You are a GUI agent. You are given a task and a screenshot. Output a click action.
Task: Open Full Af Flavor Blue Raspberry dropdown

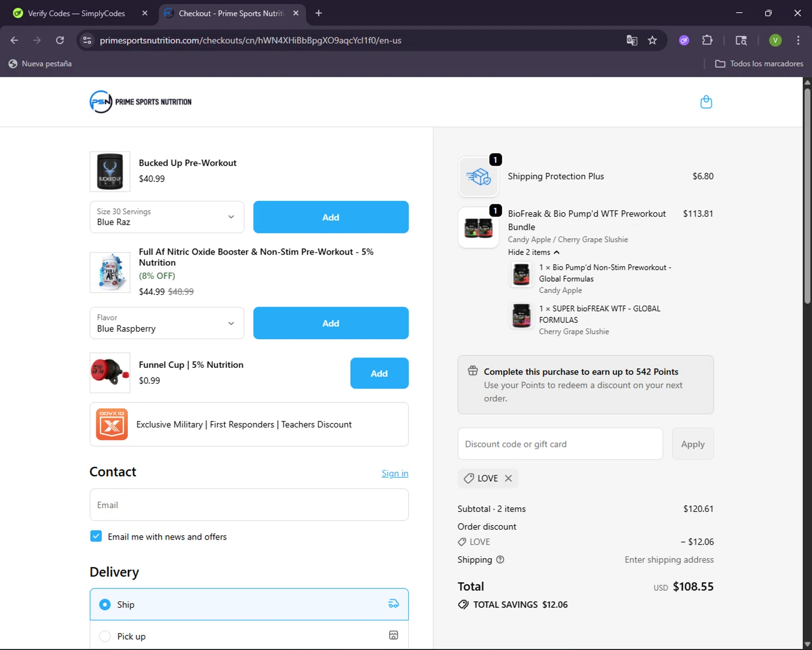[167, 323]
